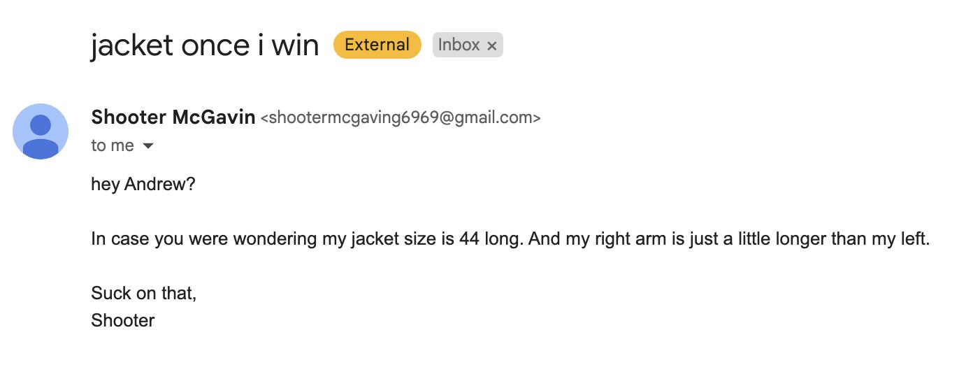The width and height of the screenshot is (980, 365).
Task: Expand the "to me" recipient details arrow
Action: coord(147,147)
